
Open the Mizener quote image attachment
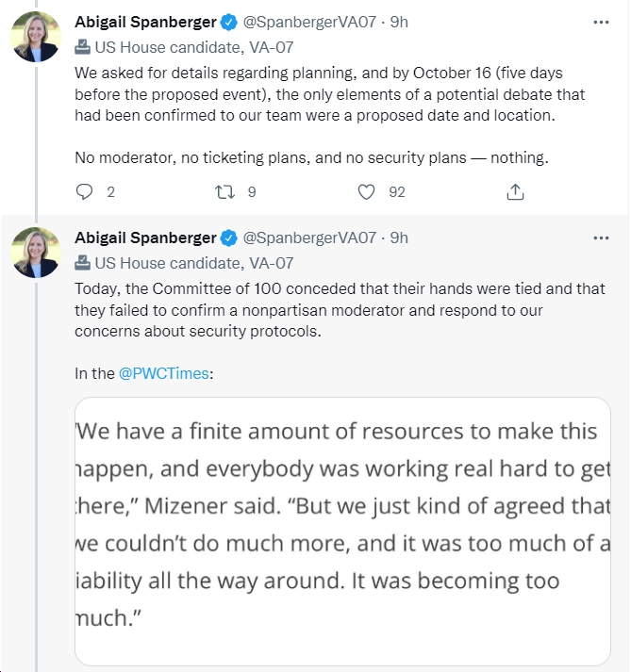click(342, 531)
